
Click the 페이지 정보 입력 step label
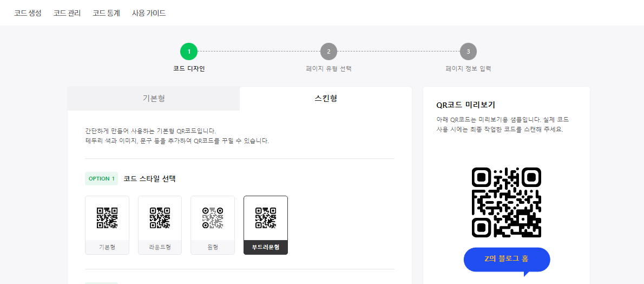[x=468, y=69]
